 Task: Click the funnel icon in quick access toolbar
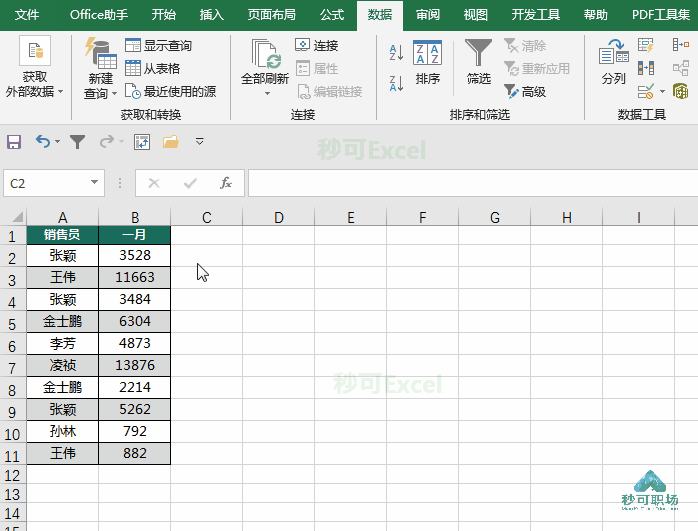(x=77, y=142)
